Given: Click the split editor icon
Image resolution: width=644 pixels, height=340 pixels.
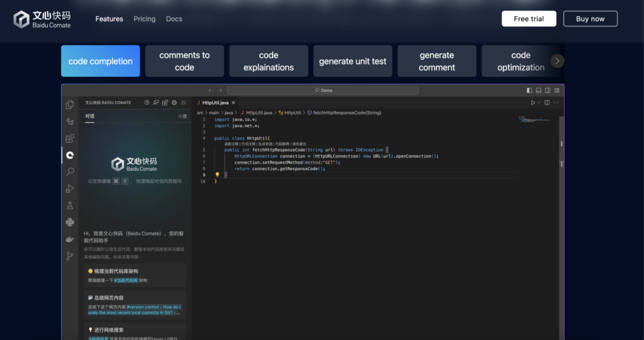Looking at the screenshot, I should [x=547, y=103].
